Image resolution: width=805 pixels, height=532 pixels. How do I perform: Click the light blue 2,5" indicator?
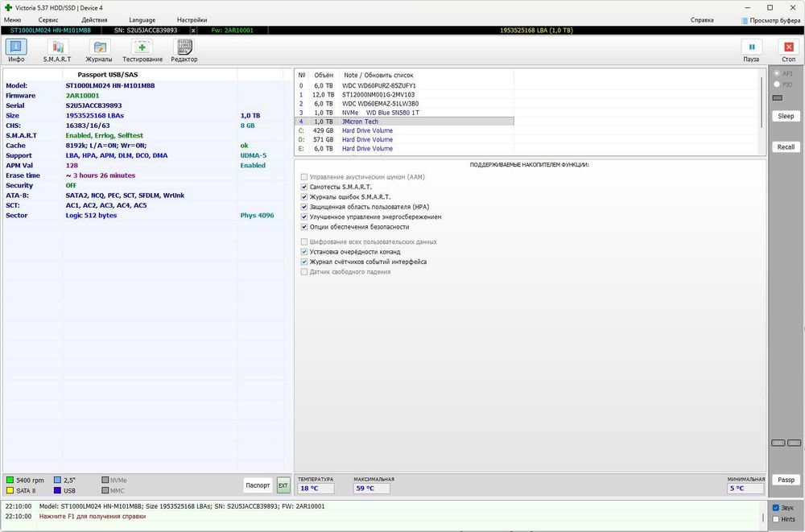coord(57,480)
